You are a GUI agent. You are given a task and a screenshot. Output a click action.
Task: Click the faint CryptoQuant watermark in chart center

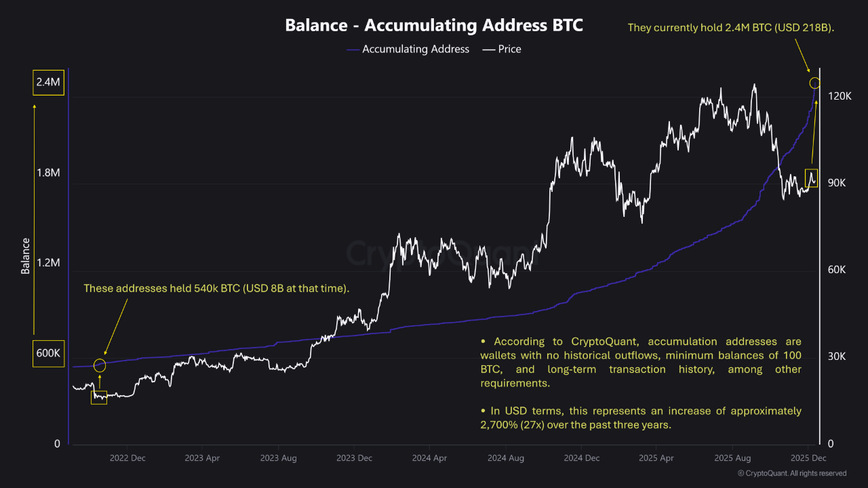434,253
